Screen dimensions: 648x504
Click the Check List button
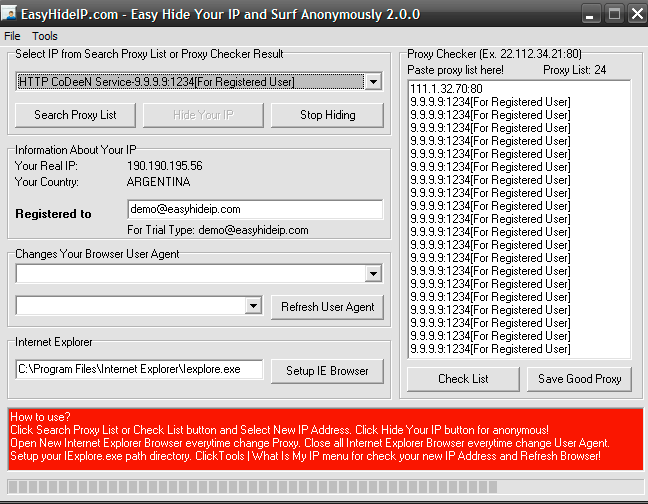pos(463,379)
